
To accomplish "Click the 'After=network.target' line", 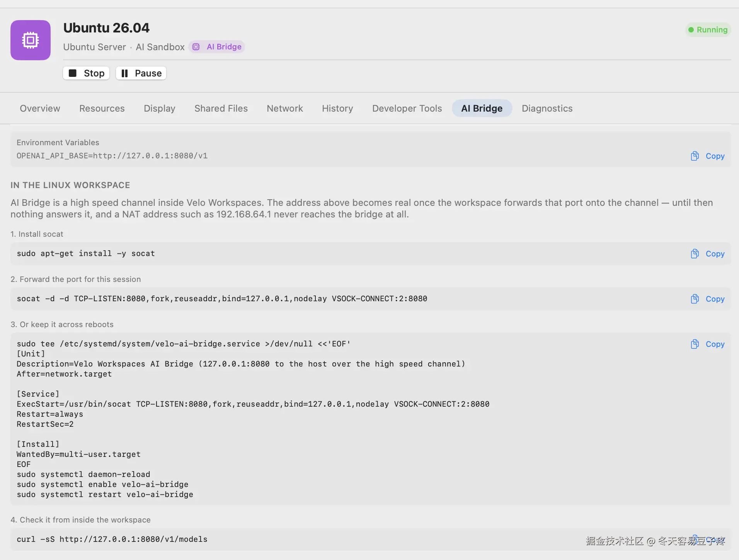I will tap(64, 374).
